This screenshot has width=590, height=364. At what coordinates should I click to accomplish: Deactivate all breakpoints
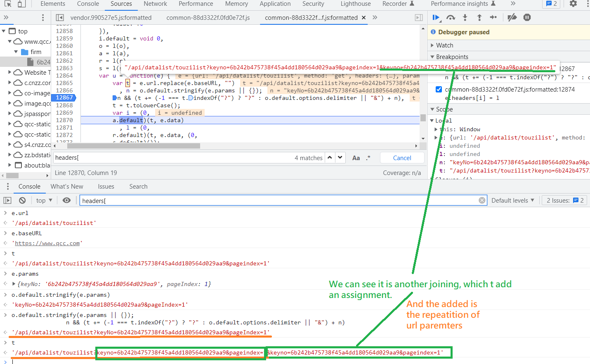click(x=512, y=17)
